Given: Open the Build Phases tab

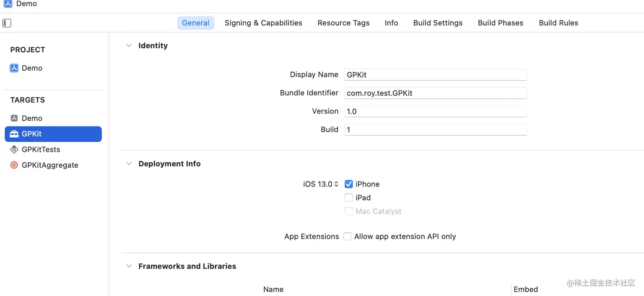Looking at the screenshot, I should (500, 23).
